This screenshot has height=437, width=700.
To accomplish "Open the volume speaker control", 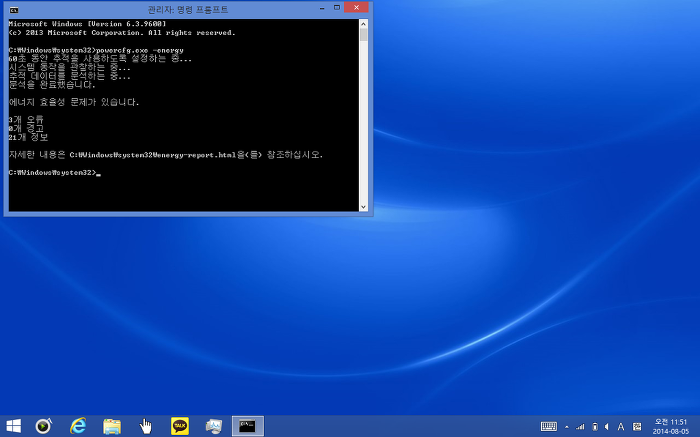I will [x=606, y=427].
